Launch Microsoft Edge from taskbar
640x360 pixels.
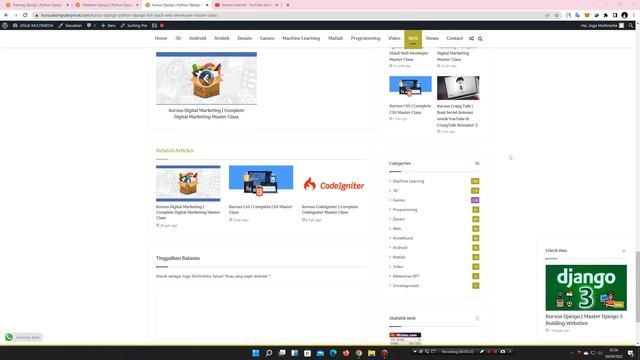point(333,353)
